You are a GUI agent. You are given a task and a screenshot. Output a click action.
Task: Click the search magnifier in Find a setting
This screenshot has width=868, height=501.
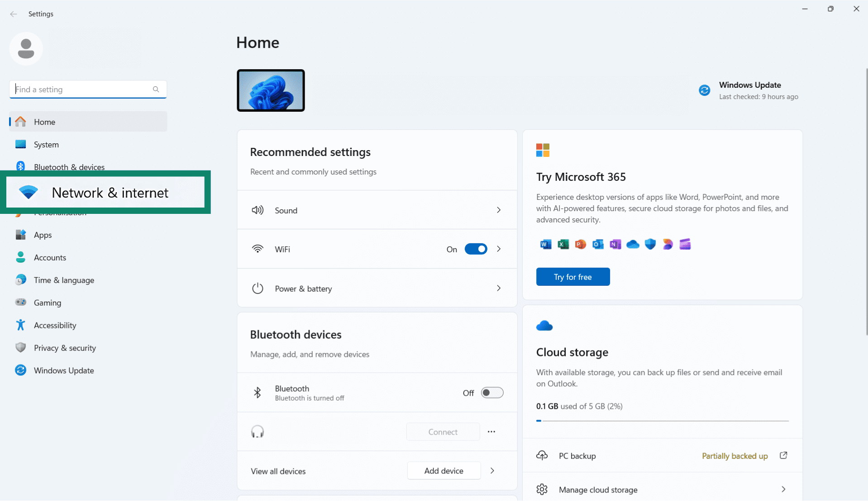click(x=156, y=89)
